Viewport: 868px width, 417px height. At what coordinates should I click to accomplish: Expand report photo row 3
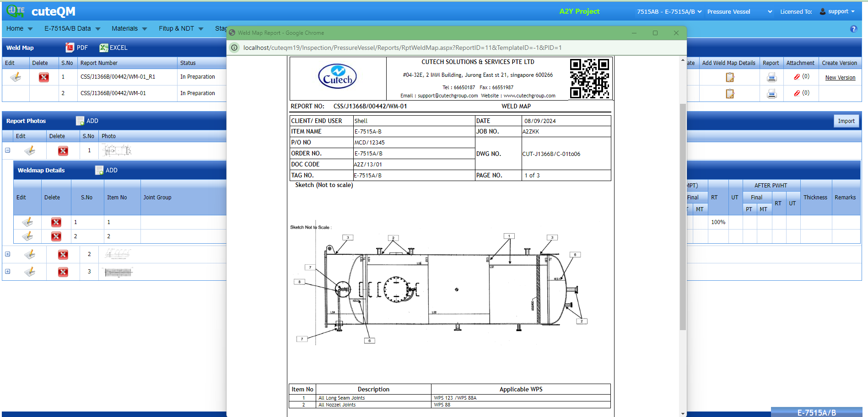pyautogui.click(x=8, y=272)
